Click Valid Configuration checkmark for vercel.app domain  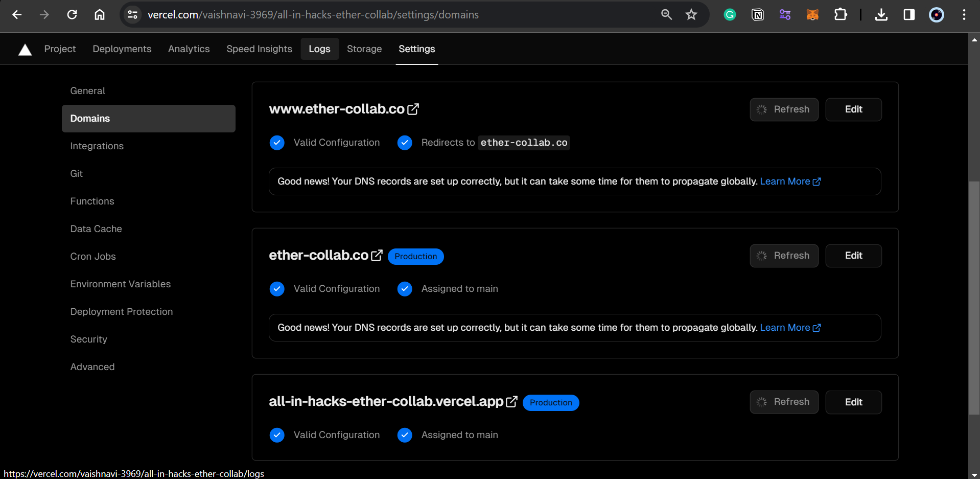tap(277, 435)
